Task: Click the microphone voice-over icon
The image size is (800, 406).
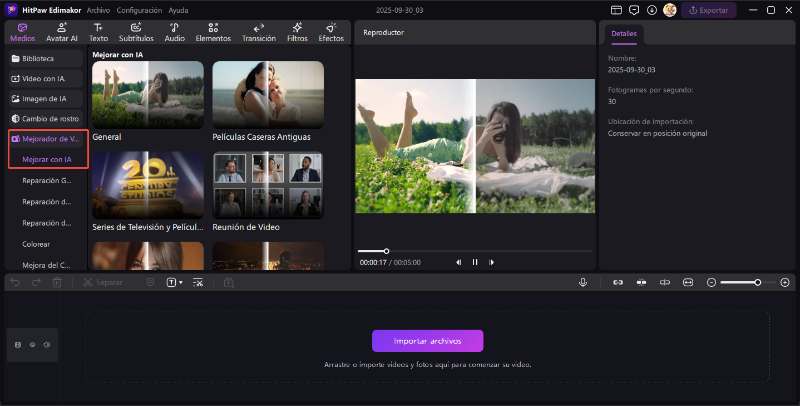Action: click(582, 283)
